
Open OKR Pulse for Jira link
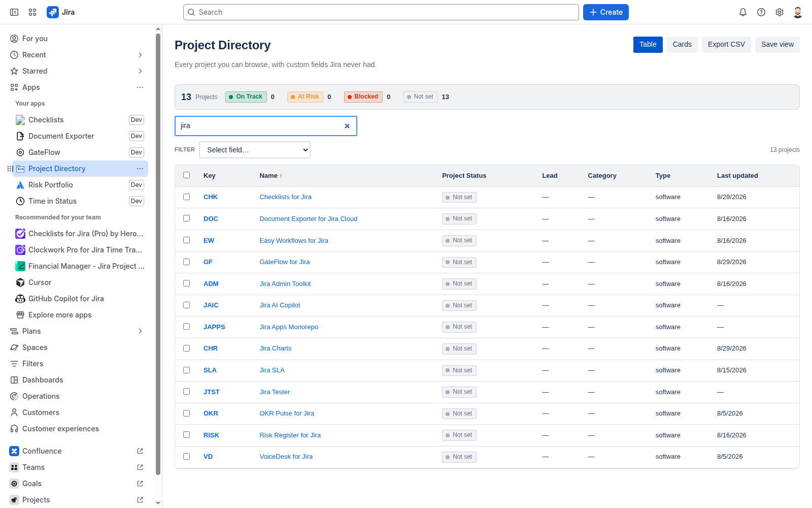click(287, 414)
